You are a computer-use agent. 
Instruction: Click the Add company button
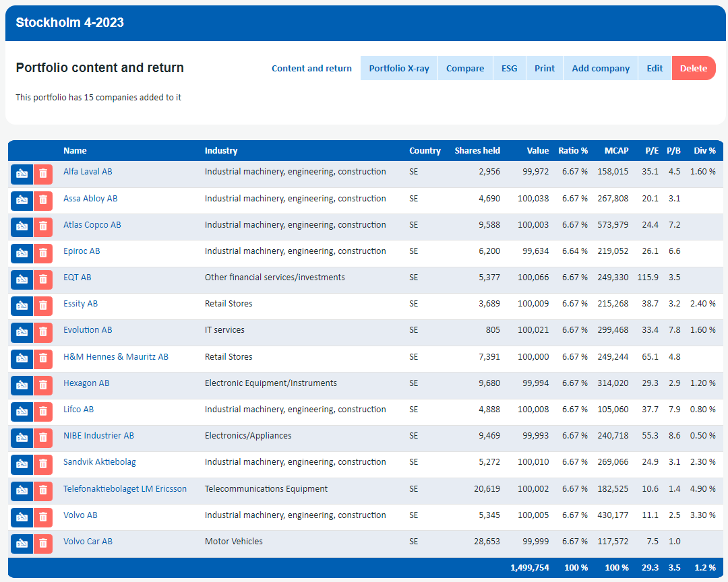point(601,68)
